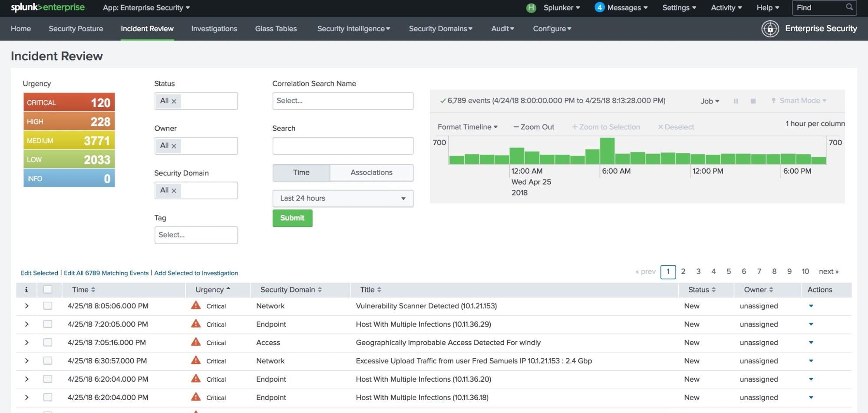Toggle the select-all events checkbox
This screenshot has width=868, height=413.
click(48, 289)
